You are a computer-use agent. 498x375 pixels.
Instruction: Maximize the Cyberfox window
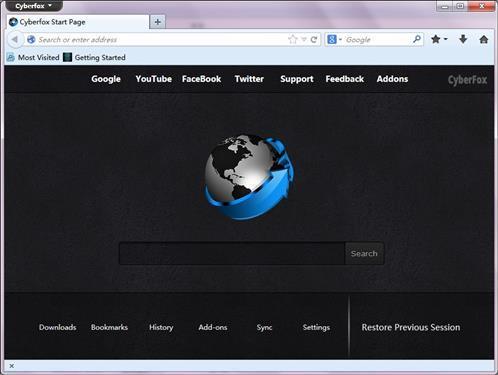pos(460,6)
